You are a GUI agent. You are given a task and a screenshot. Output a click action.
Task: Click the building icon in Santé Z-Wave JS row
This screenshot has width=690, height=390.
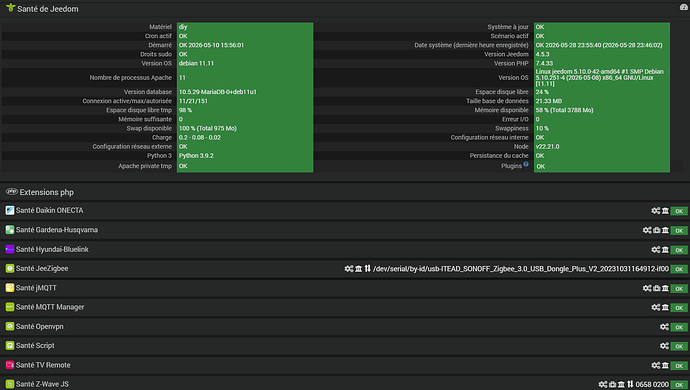tap(621, 384)
